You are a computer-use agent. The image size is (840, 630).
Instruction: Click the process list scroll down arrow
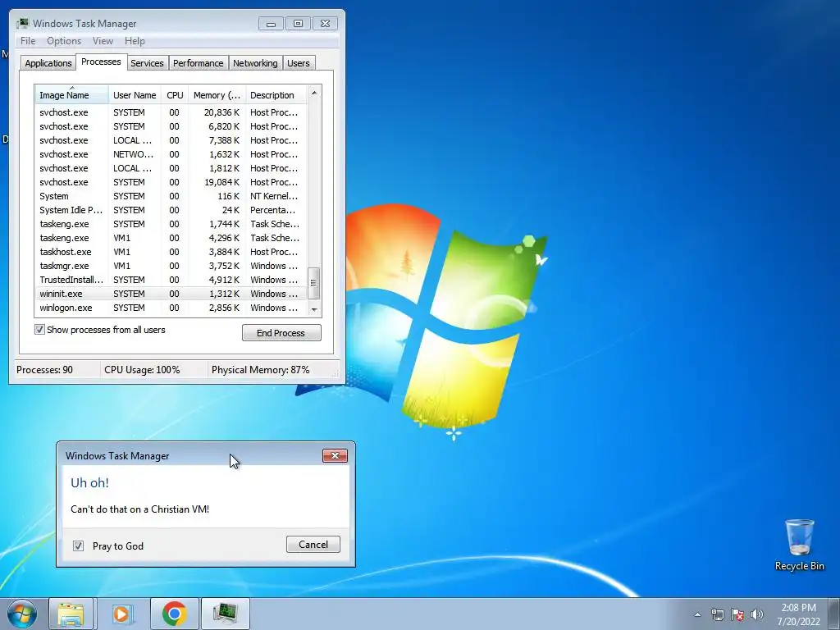tap(314, 309)
